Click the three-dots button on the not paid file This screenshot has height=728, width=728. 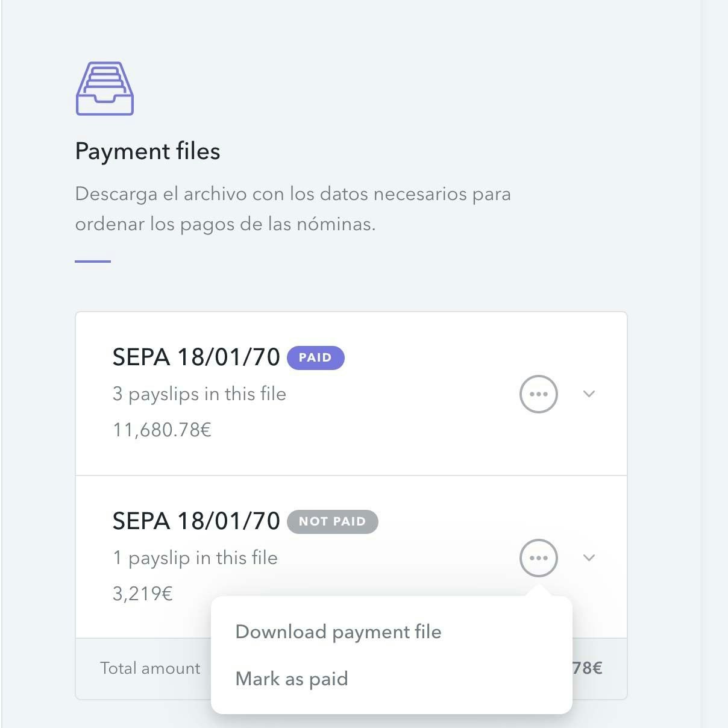coord(538,558)
